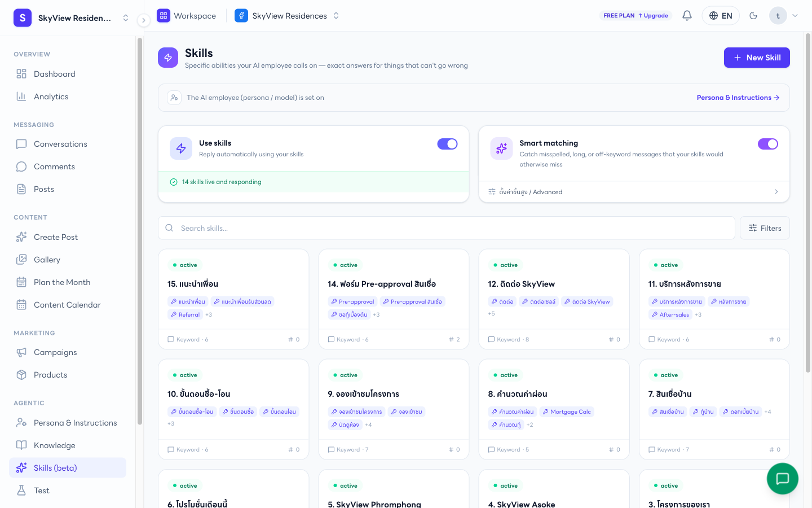Screen dimensions: 812x508
Task: Click the Comments bubble icon
Action: tap(21, 167)
